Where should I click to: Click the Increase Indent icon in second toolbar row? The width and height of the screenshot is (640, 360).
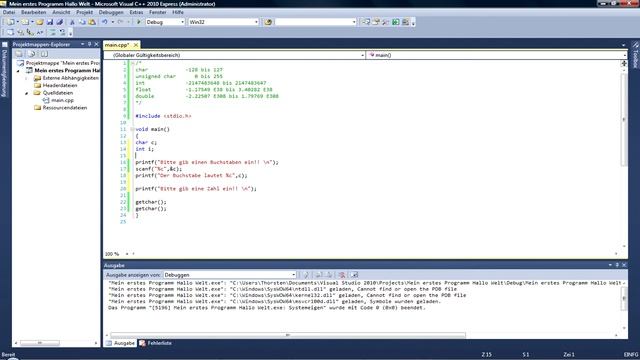click(62, 32)
